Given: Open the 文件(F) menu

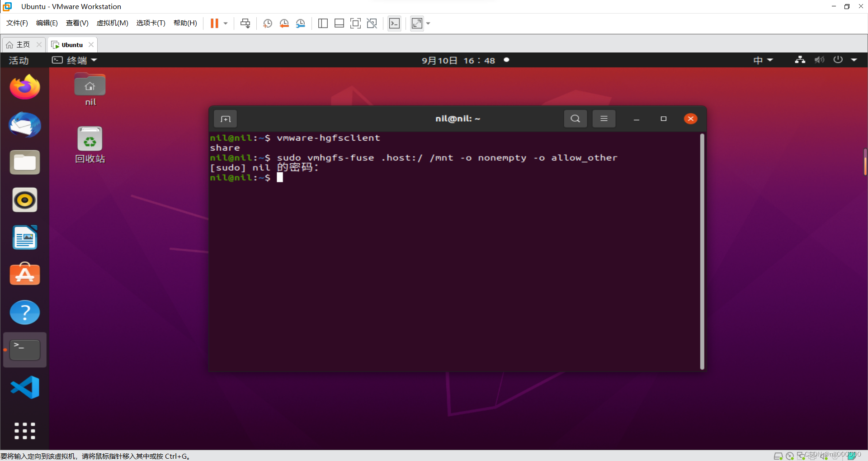Looking at the screenshot, I should [17, 23].
